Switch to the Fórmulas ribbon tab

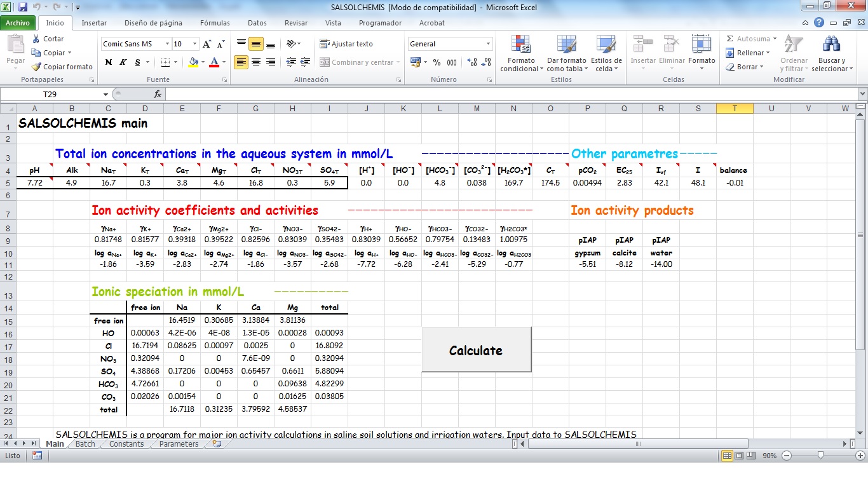[x=215, y=23]
